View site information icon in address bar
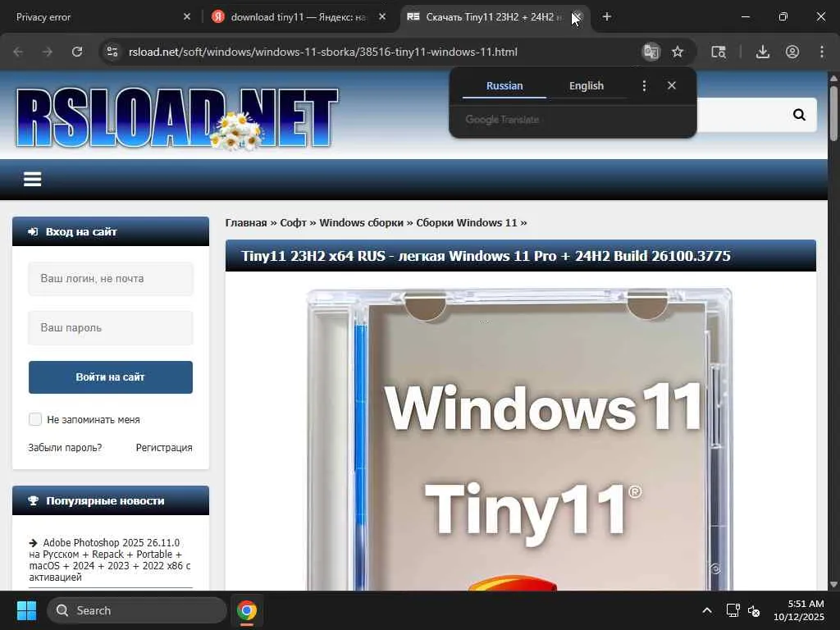Viewport: 840px width, 630px height. click(112, 52)
